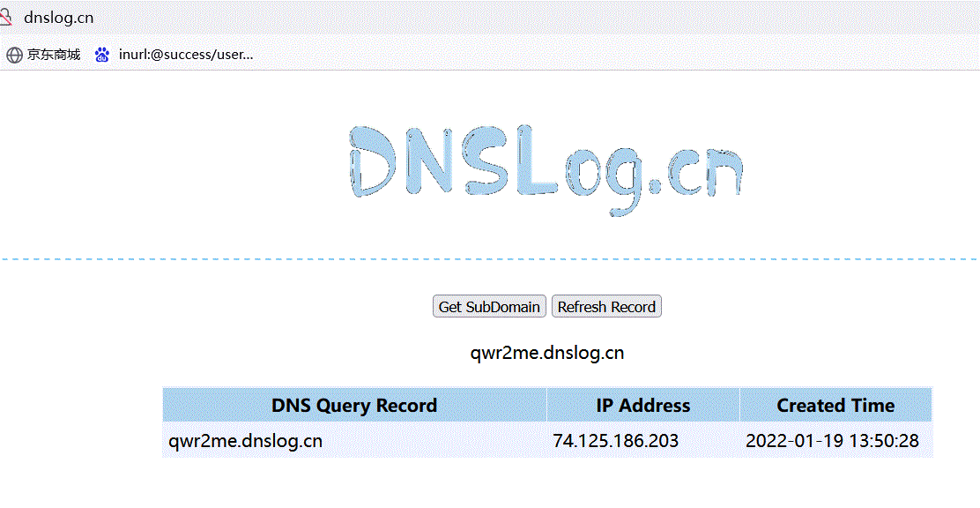Click the IP value 74.125.186.203
Screen dimensions: 980x508
pos(616,441)
